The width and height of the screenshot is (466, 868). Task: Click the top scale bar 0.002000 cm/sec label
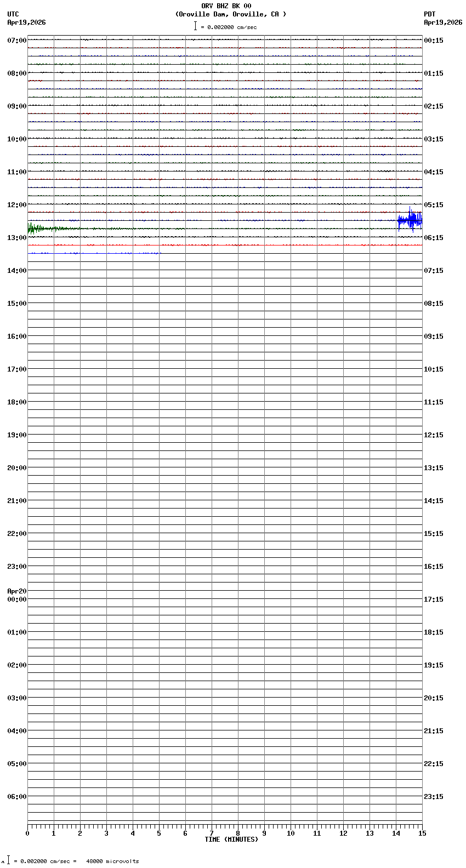pyautogui.click(x=229, y=27)
